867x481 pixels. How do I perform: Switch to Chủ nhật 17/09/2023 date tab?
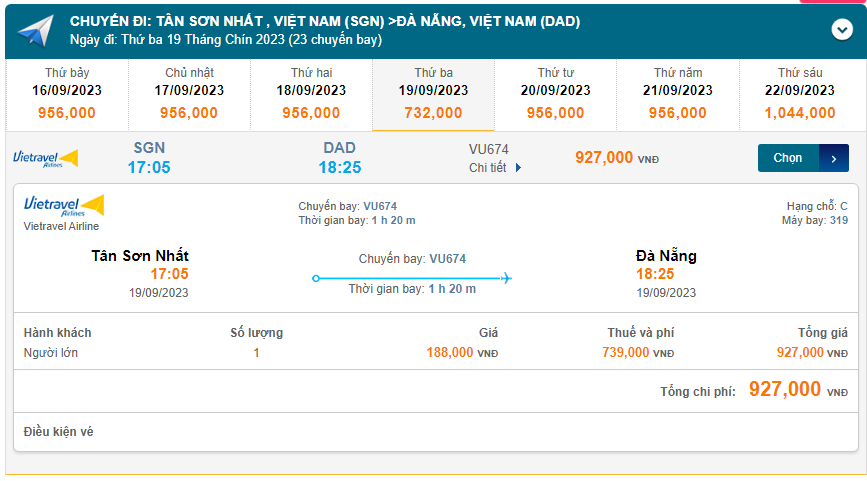click(x=189, y=94)
